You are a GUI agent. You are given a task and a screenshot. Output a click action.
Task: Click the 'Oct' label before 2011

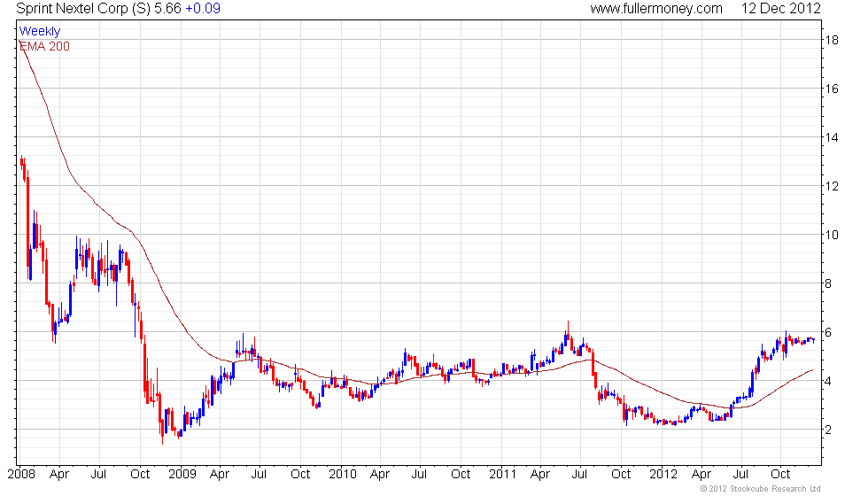tap(461, 475)
